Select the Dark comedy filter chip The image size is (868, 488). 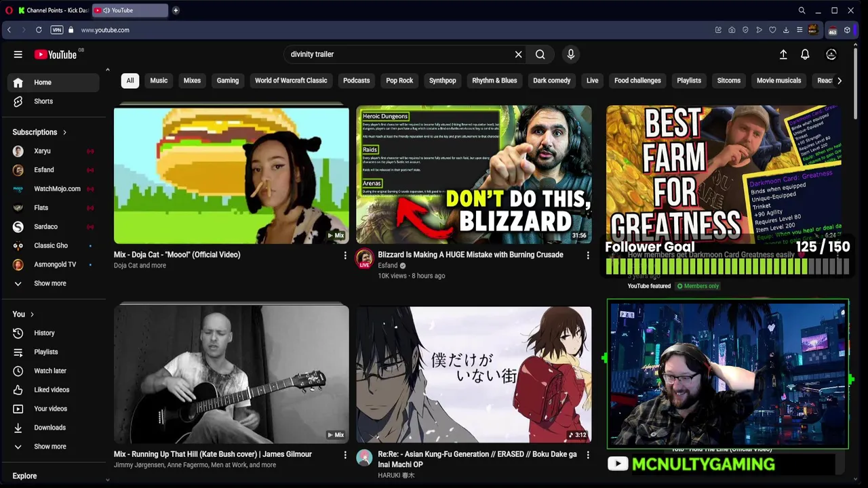pos(552,81)
